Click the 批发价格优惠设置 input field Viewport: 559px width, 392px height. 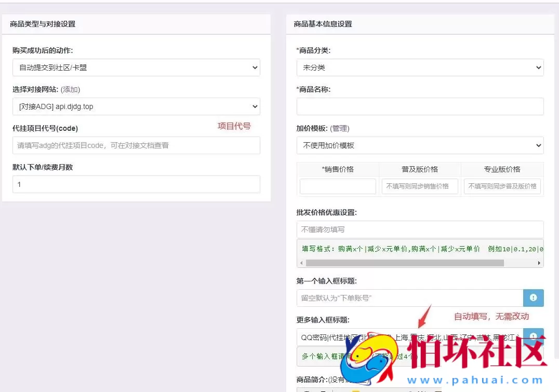[420, 229]
